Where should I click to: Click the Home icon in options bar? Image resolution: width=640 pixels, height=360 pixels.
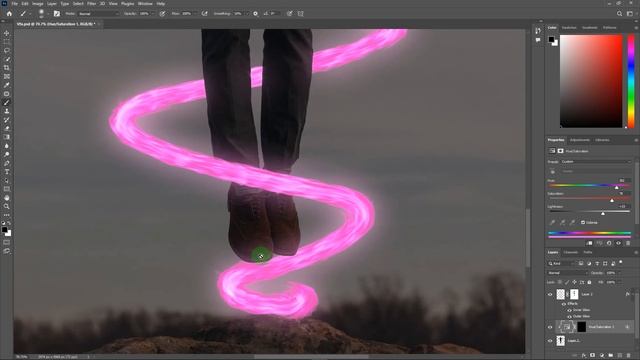click(9, 13)
